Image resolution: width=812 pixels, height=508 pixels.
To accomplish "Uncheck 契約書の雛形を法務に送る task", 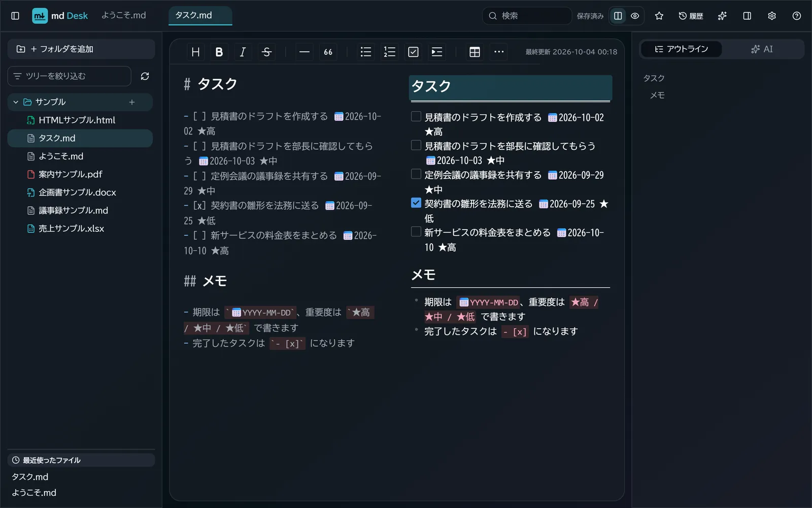I will coord(416,203).
